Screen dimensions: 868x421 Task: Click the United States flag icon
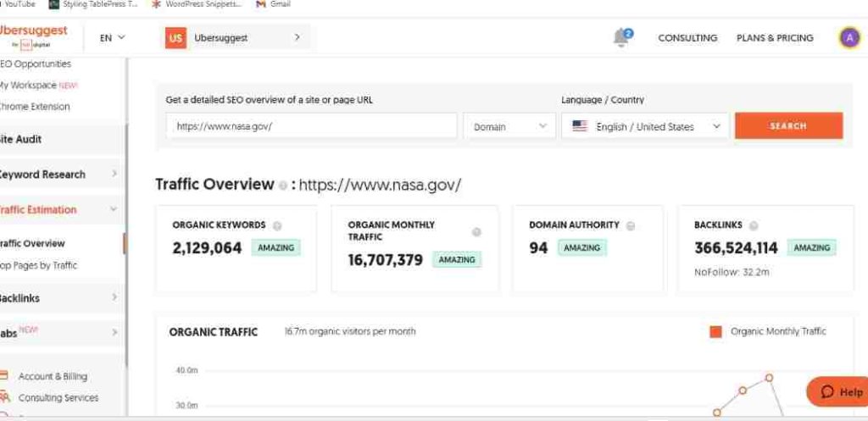(x=580, y=126)
